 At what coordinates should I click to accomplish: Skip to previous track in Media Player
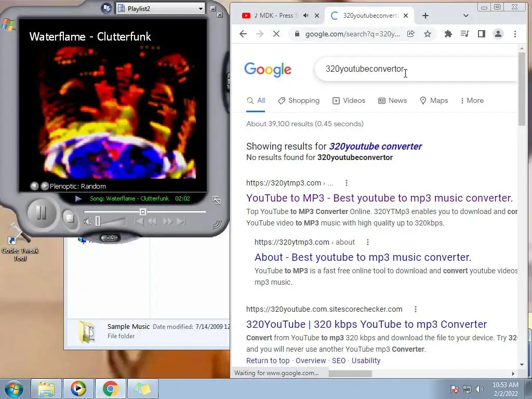139,221
